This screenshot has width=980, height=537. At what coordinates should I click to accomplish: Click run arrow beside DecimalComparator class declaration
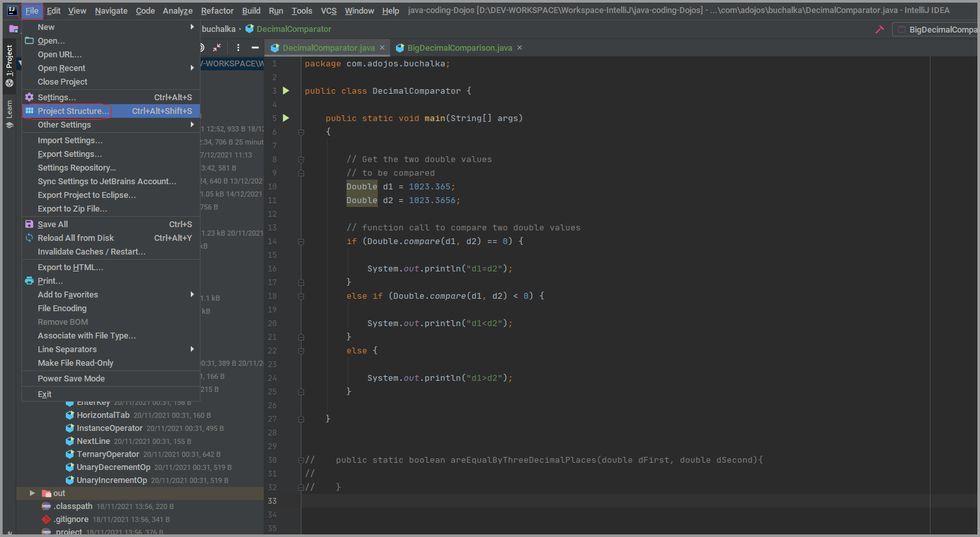point(286,91)
